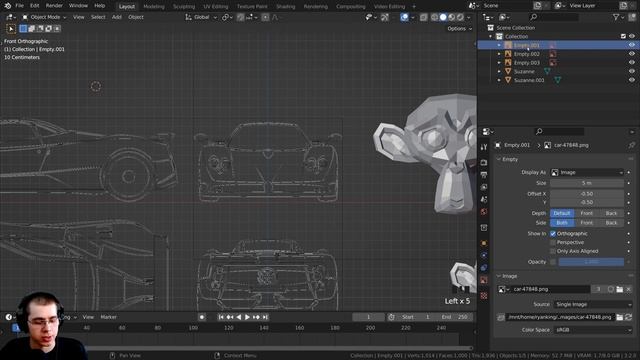
Task: Enable the Perspective checkbox
Action: click(553, 242)
